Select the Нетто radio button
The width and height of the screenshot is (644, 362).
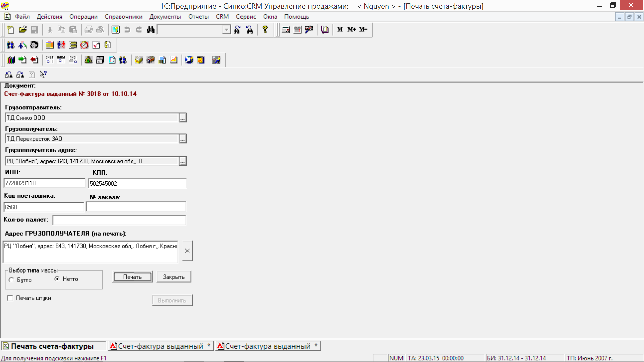coord(57,279)
